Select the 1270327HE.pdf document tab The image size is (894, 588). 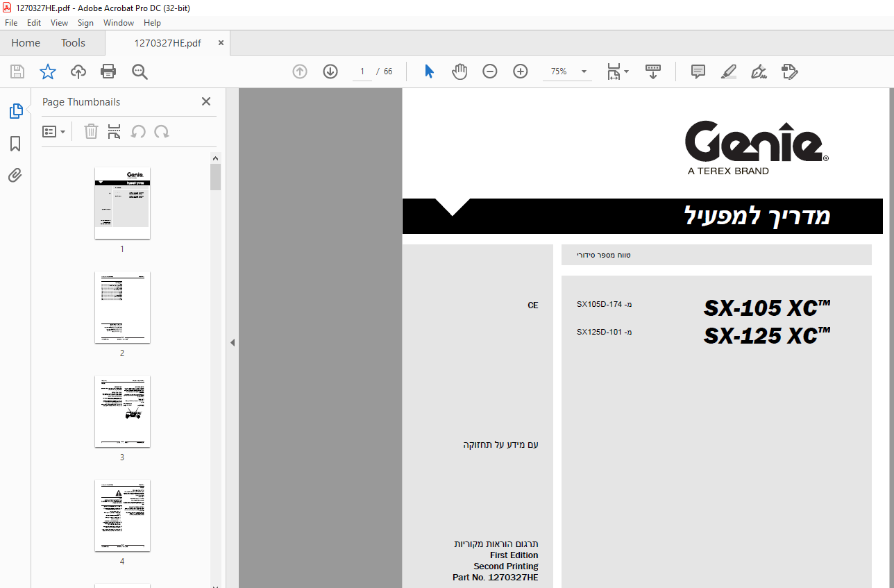point(167,43)
